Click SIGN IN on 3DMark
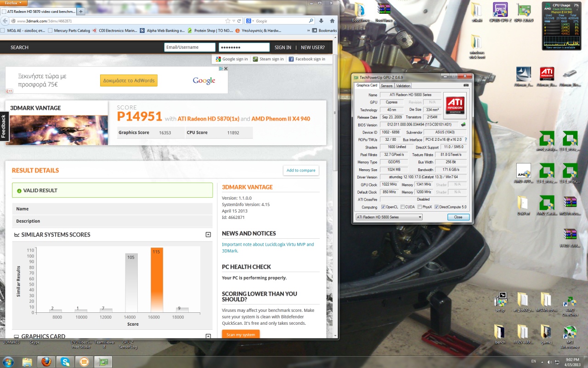Image resolution: width=588 pixels, height=368 pixels. click(x=283, y=47)
